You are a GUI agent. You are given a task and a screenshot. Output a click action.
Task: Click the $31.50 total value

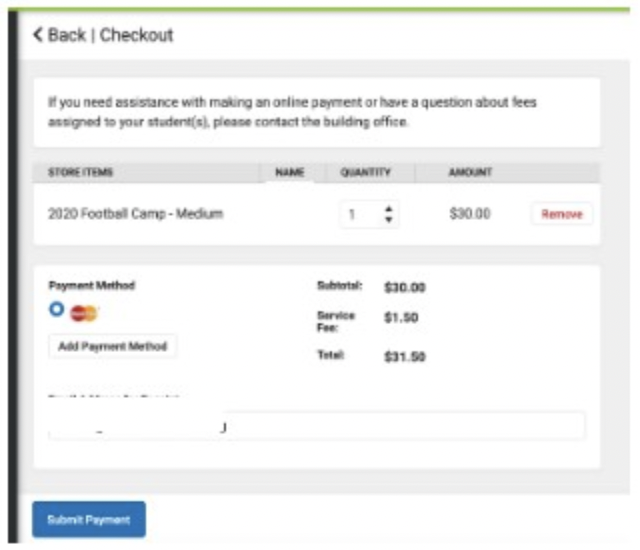coord(405,357)
